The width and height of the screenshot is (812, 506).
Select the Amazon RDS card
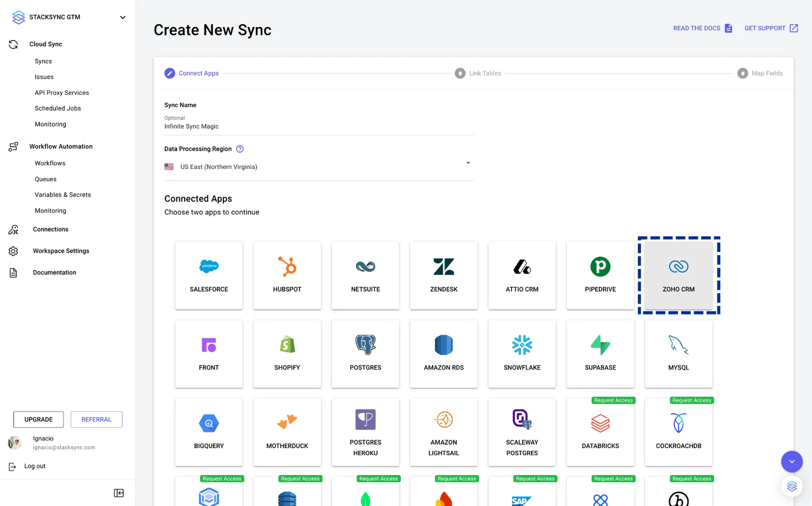[444, 354]
